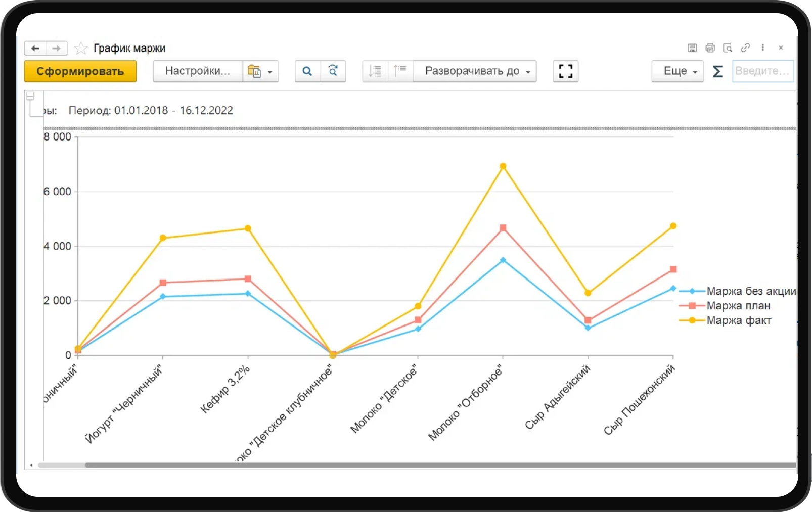Go forward with the right arrow button
Viewport: 812px width, 512px height.
[57, 48]
